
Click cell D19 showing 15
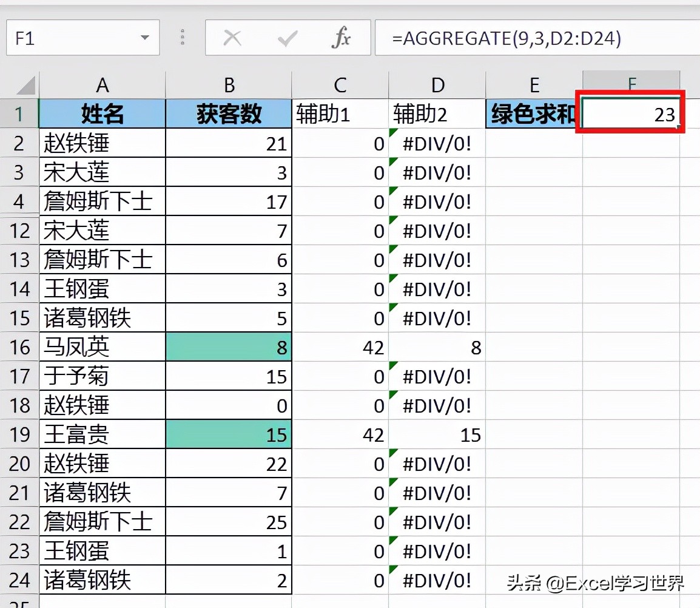(437, 434)
